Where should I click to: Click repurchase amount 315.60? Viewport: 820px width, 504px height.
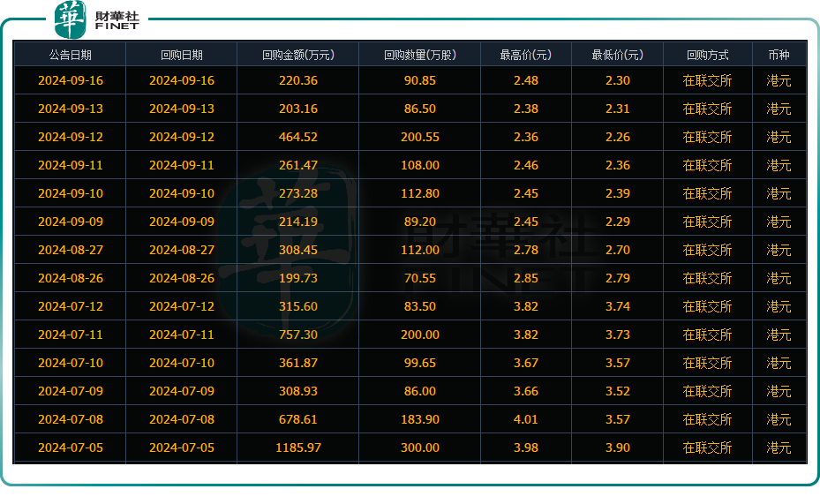pyautogui.click(x=298, y=306)
